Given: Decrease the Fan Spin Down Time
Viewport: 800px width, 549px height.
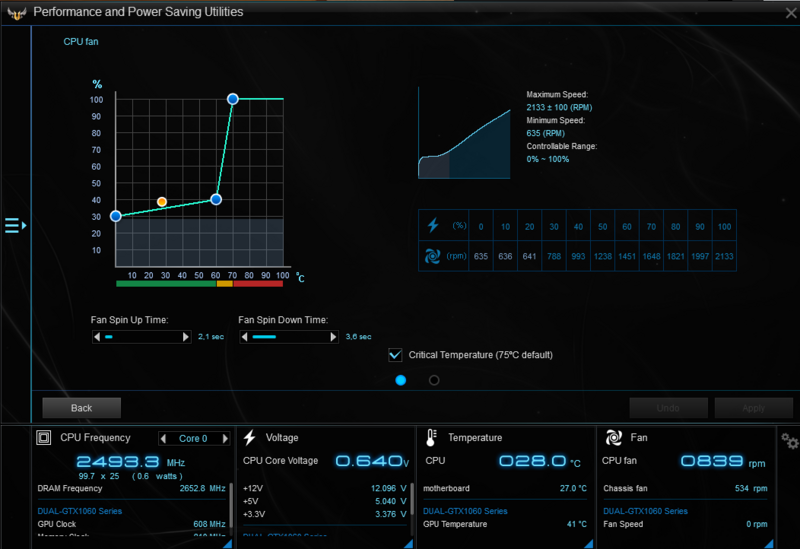Looking at the screenshot, I should (x=244, y=338).
